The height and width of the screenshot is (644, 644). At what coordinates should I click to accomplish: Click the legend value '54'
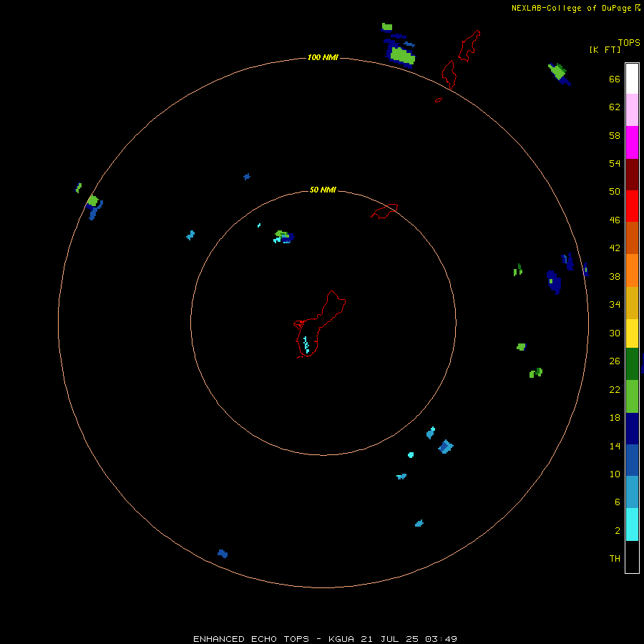[x=615, y=163]
